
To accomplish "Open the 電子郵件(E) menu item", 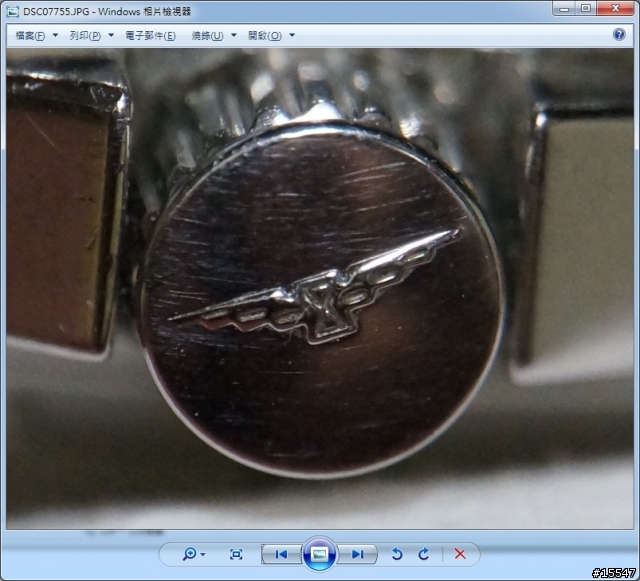I will tap(150, 36).
